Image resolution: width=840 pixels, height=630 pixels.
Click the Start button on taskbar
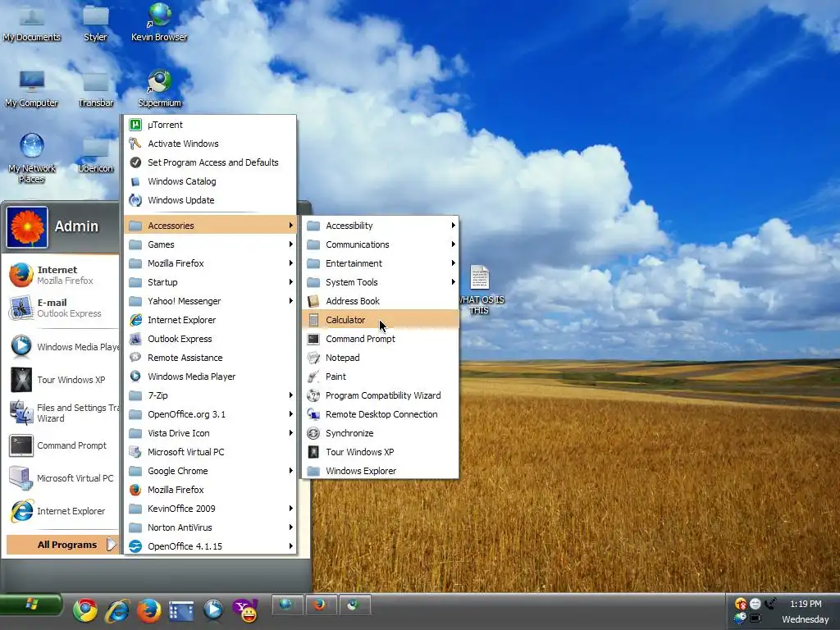pos(31,605)
